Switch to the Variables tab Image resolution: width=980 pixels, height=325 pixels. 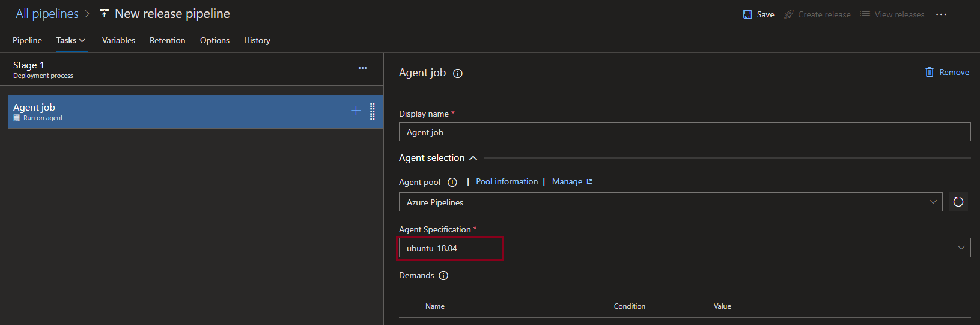pos(118,40)
